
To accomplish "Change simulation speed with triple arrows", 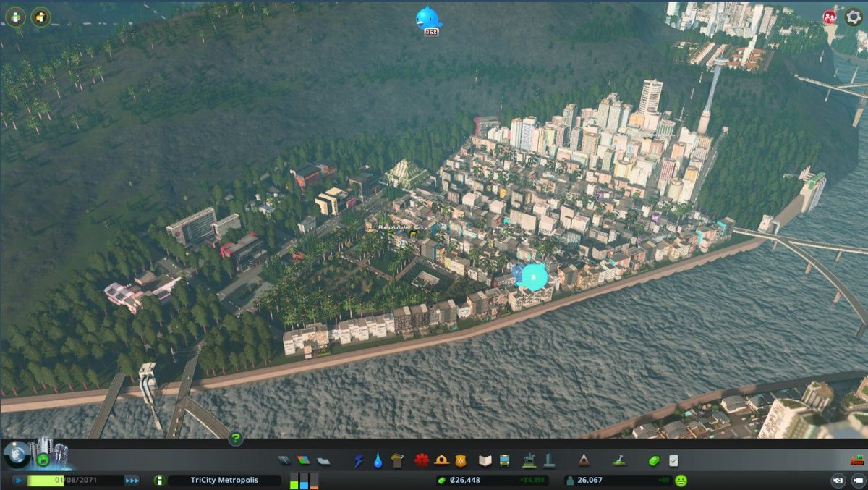I will [x=132, y=480].
